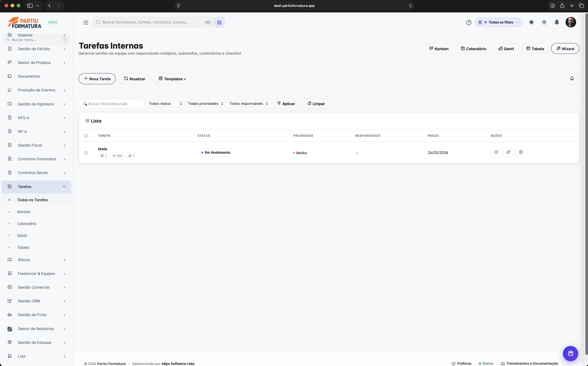Image resolution: width=588 pixels, height=366 pixels.
Task: Expand Gestão de Estúdio in sidebar
Action: coord(36,49)
